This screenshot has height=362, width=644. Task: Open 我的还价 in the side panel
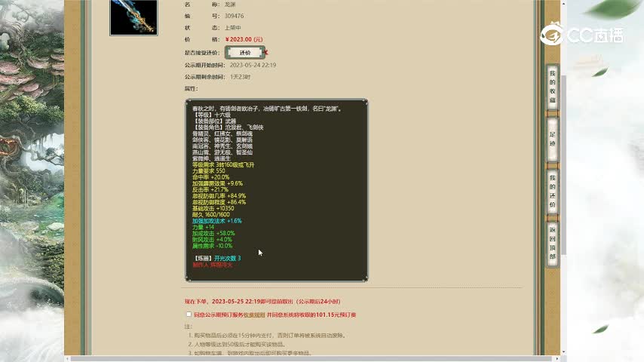pyautogui.click(x=553, y=191)
